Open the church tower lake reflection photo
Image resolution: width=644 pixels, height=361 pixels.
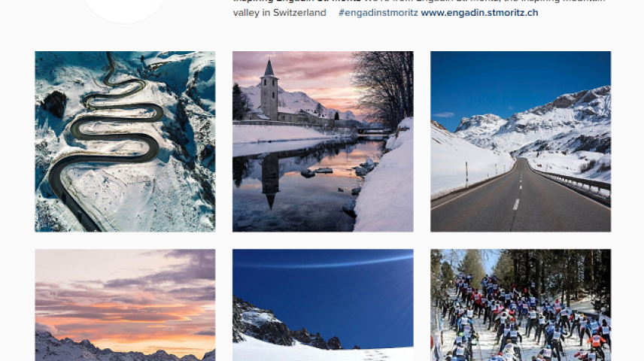pyautogui.click(x=323, y=141)
